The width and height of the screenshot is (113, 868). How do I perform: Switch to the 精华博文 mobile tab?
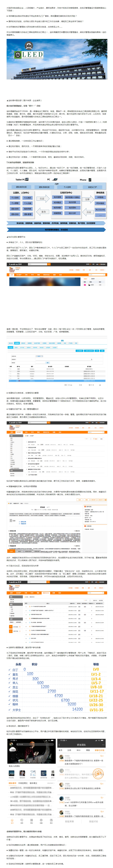click(x=34, y=783)
